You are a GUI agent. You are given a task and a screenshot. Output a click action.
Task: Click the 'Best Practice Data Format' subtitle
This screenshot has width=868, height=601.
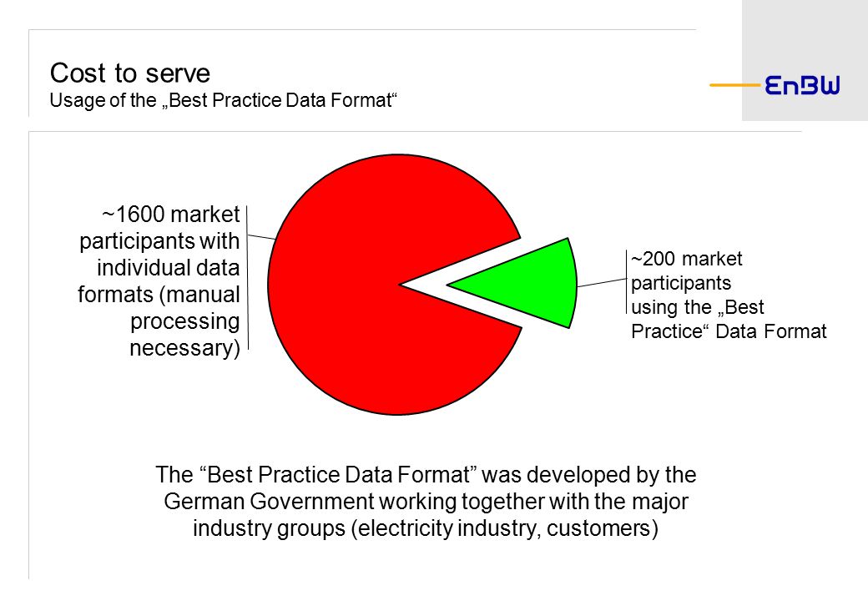point(224,100)
